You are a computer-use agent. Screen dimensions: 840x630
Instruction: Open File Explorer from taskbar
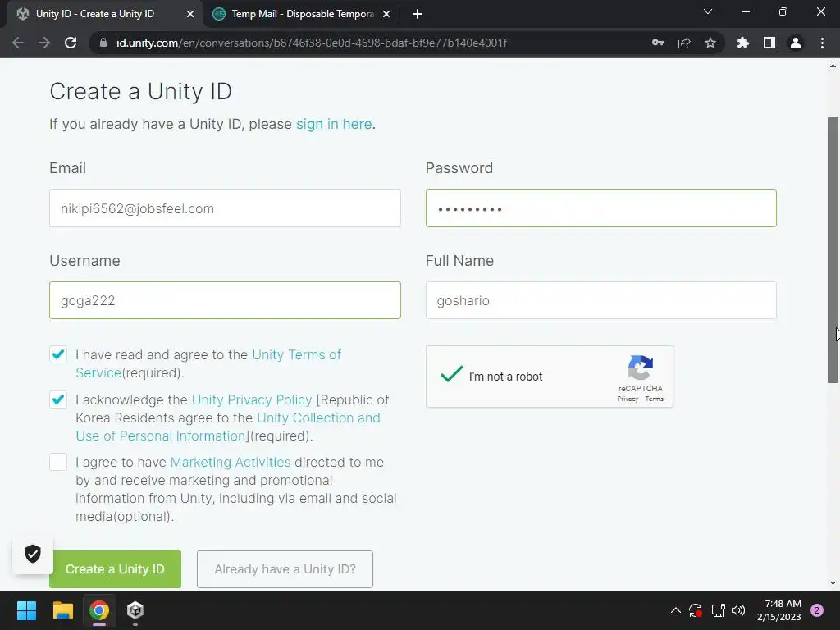coord(62,610)
